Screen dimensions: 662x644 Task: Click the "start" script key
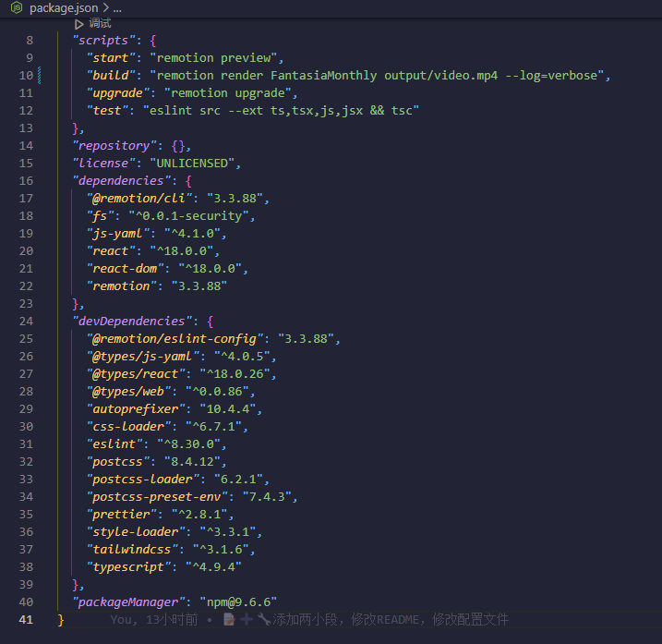(111, 58)
